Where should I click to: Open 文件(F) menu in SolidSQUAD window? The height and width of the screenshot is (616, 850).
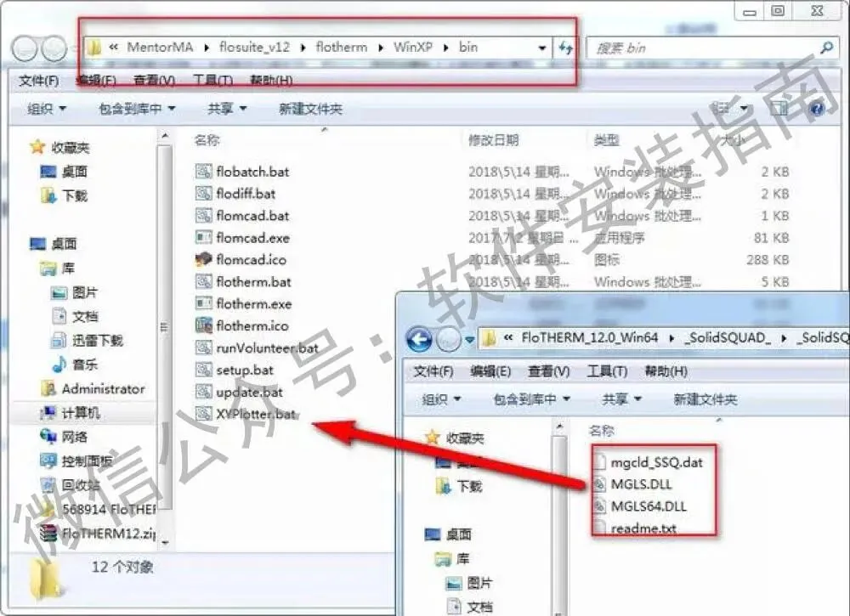[x=433, y=371]
